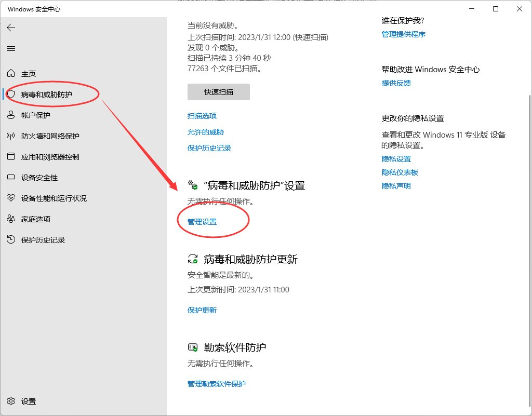Click the 管理提供程序 link
532x416 pixels.
coord(403,34)
